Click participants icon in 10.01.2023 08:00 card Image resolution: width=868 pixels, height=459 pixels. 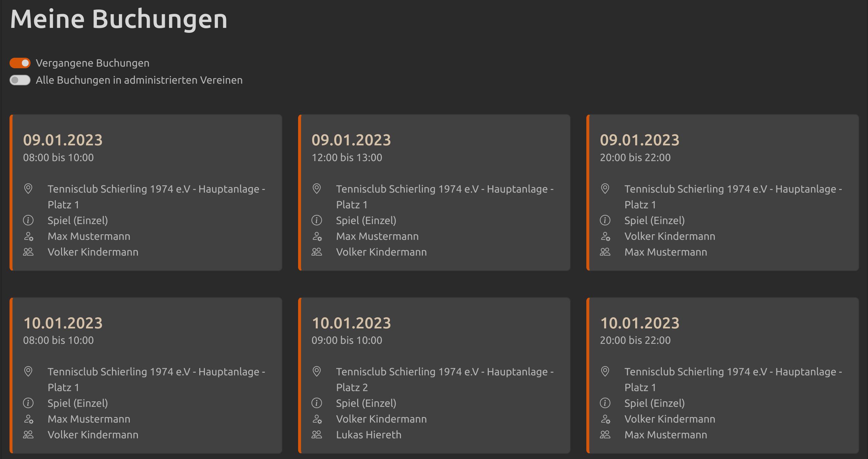click(28, 435)
